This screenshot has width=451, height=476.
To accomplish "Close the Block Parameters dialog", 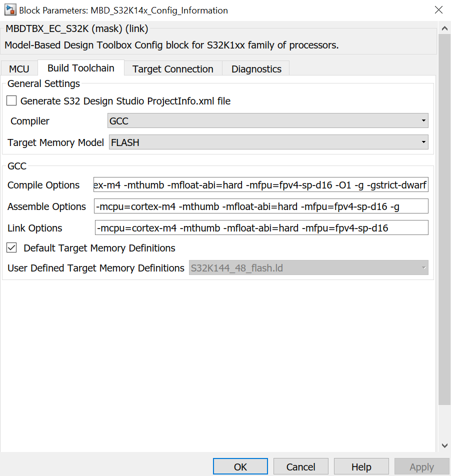I will [x=438, y=10].
